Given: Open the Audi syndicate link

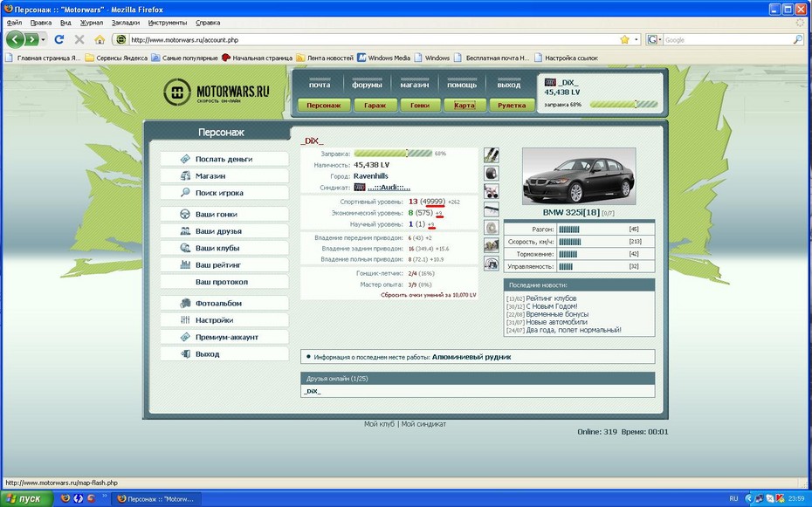Looking at the screenshot, I should coord(389,188).
